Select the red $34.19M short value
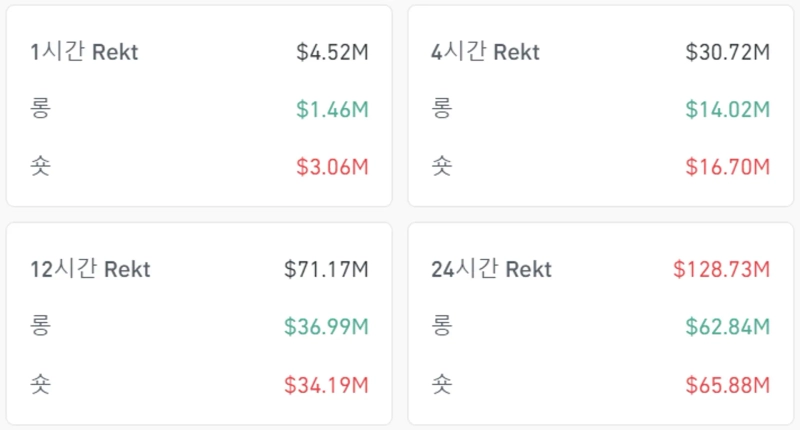Screen dimensions: 800x430 326,383
